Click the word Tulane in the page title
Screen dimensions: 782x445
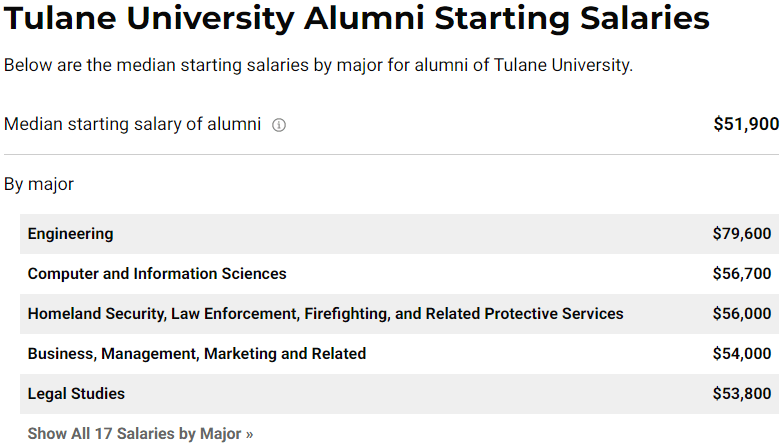(x=60, y=18)
